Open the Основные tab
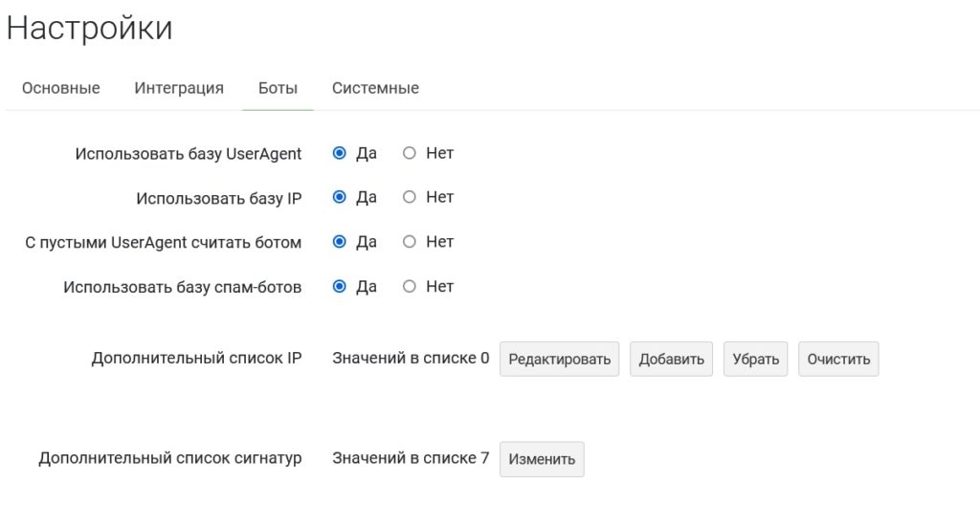Screen dimensions: 980x526 click(x=60, y=88)
